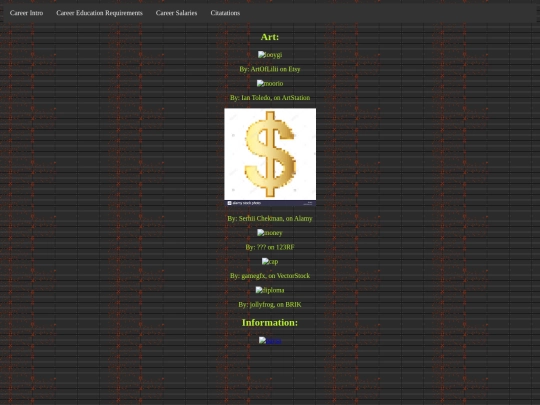
Task: Click the broken cap image
Action: 270,262
